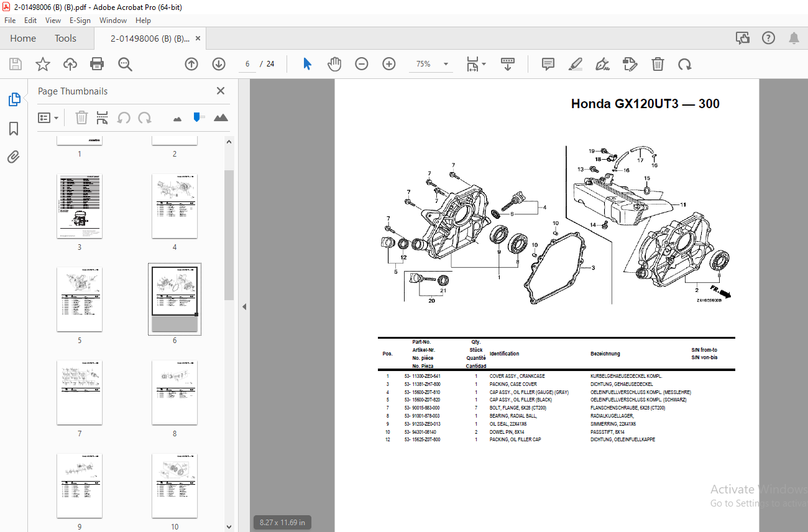Add the document to favorites with star icon
The height and width of the screenshot is (532, 808).
(x=42, y=64)
